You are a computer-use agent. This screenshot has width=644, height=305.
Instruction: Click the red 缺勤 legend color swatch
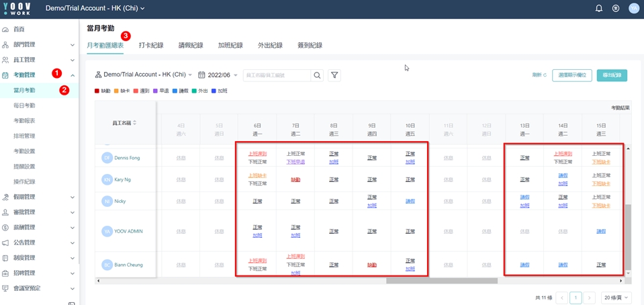pos(97,91)
